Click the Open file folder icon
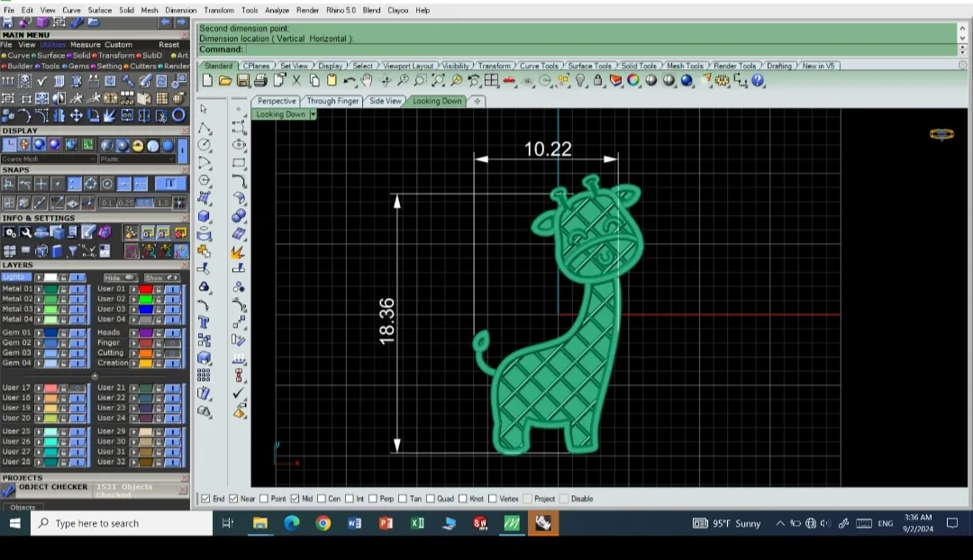The height and width of the screenshot is (560, 973). [x=224, y=81]
